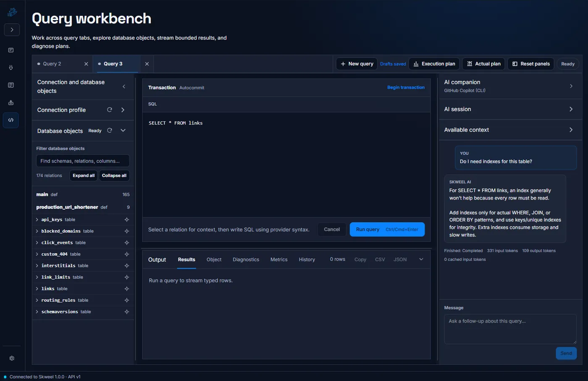
Task: Click sparkle icon for api_keys
Action: coord(127,220)
